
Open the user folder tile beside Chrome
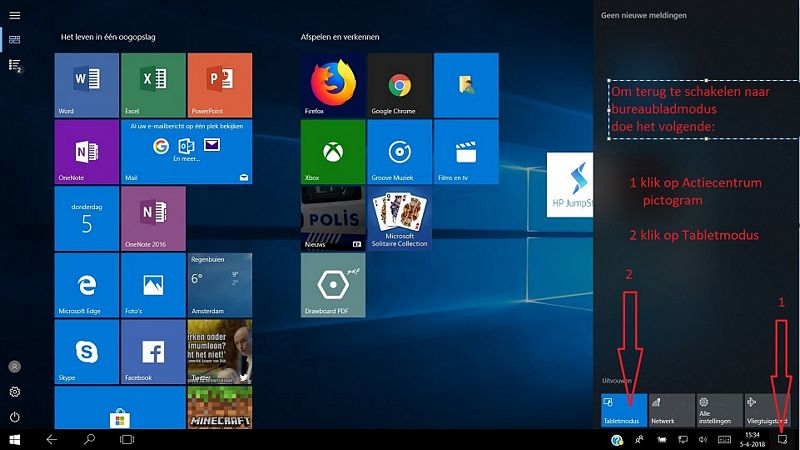click(x=466, y=85)
